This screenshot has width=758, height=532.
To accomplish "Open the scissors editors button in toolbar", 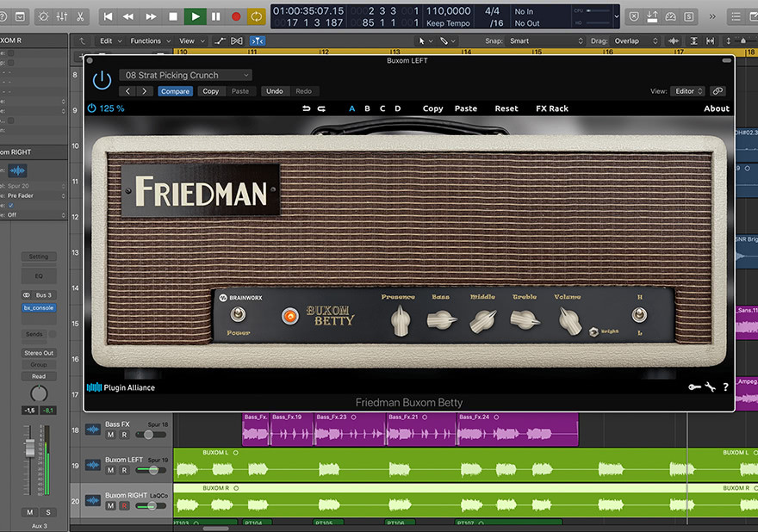I will click(80, 16).
